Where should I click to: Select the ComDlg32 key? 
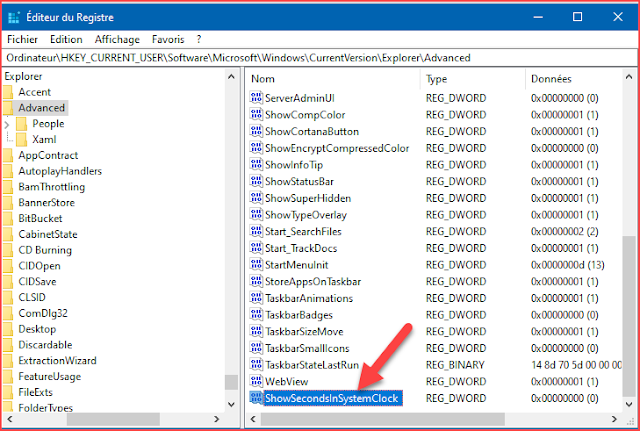(x=43, y=313)
